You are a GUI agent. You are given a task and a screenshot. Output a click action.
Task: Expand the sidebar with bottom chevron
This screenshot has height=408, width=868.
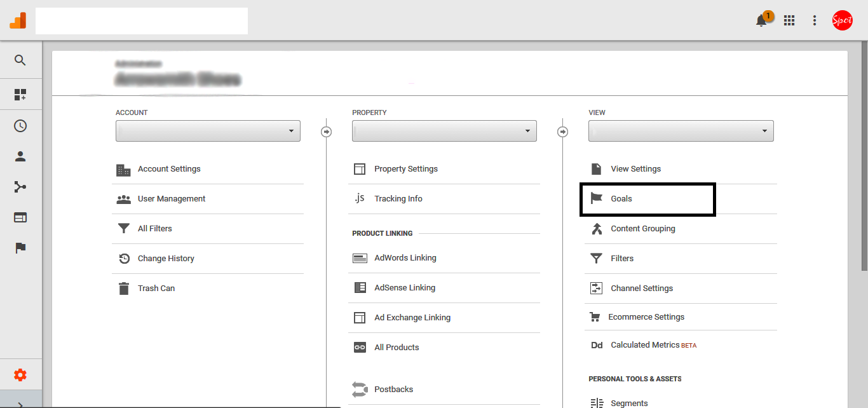pos(20,403)
